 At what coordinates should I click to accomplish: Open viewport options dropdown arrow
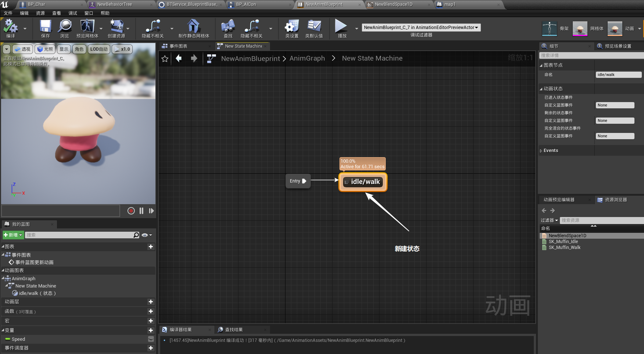point(7,49)
